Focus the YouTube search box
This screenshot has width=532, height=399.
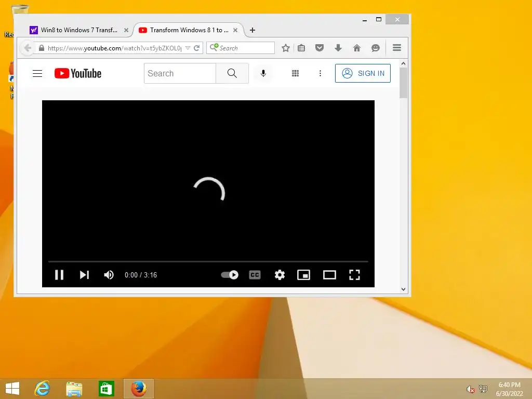click(180, 73)
